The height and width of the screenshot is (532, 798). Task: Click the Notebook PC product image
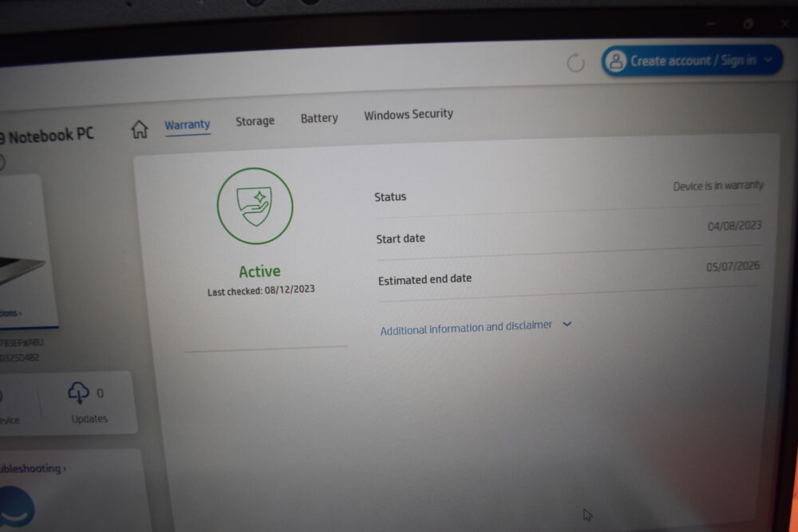[22, 270]
